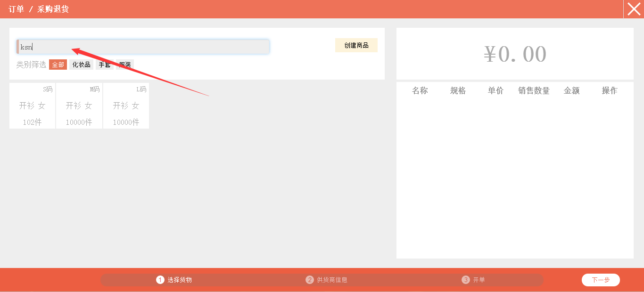Filter products by 化妆品 category
The image size is (644, 292).
(81, 65)
